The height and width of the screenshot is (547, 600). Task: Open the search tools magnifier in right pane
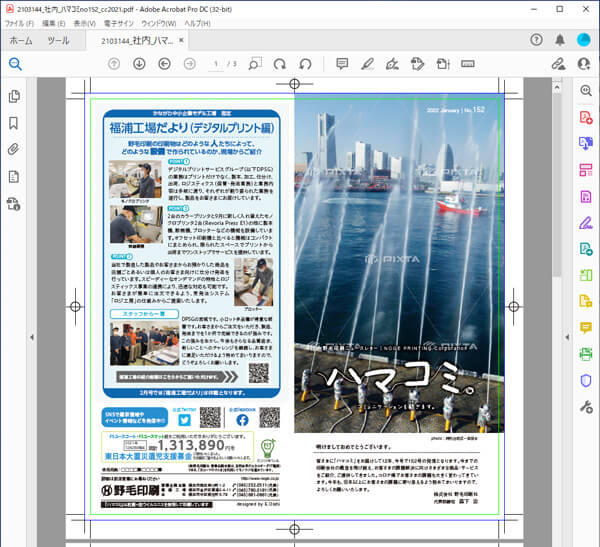586,91
